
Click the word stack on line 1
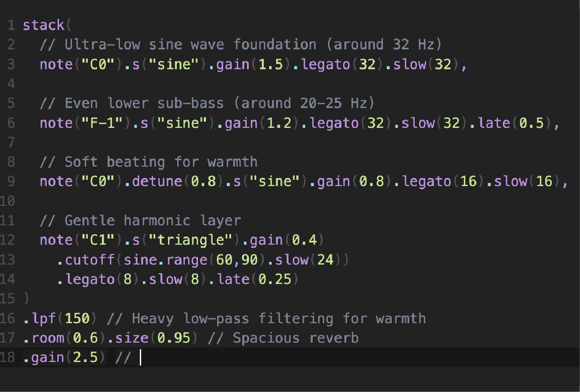[x=43, y=25]
